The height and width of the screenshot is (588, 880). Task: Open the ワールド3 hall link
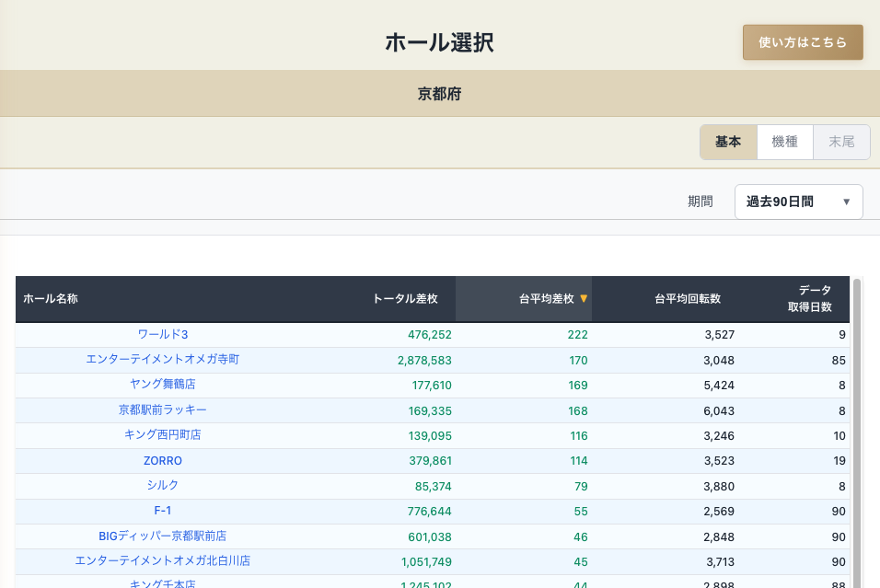163,334
